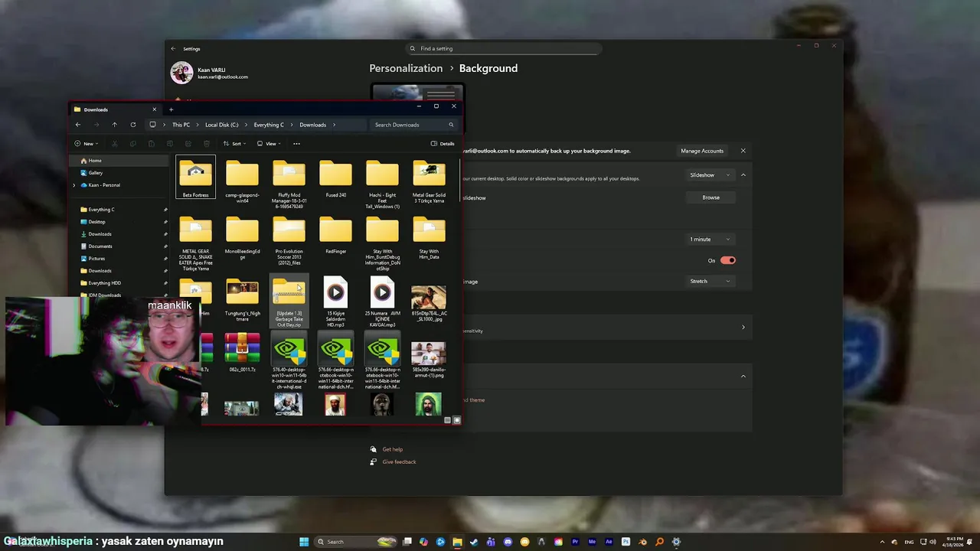This screenshot has height=551, width=980.
Task: Add a new tab in File Explorer
Action: tap(171, 109)
